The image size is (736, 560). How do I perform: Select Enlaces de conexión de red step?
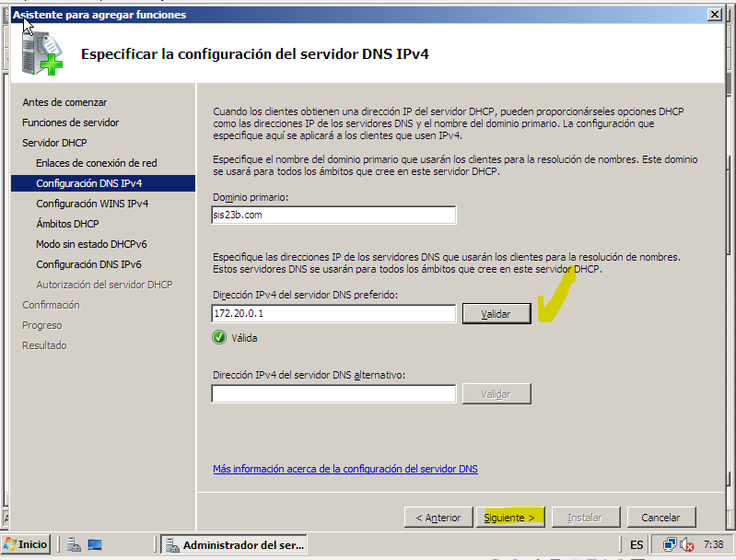coord(97,163)
